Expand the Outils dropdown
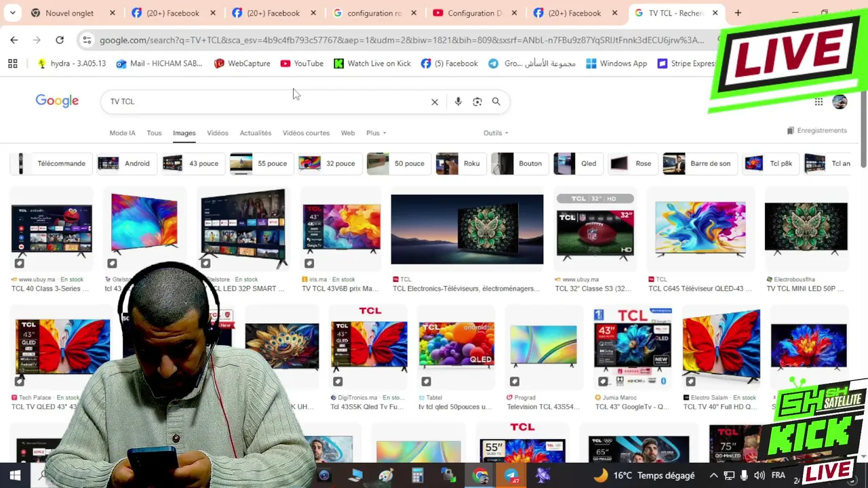Image resolution: width=868 pixels, height=488 pixels. [496, 133]
